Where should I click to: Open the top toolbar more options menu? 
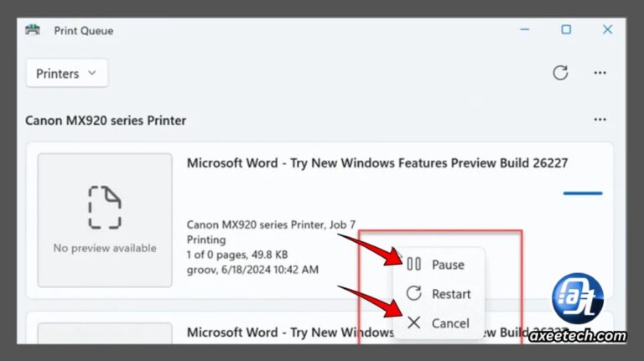[x=600, y=73]
